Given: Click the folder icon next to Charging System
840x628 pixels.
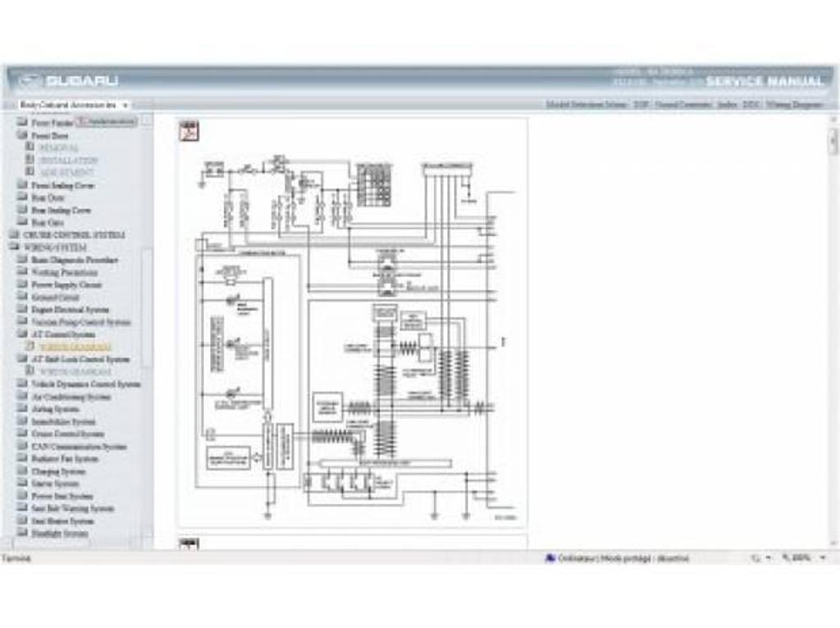Looking at the screenshot, I should (x=22, y=471).
